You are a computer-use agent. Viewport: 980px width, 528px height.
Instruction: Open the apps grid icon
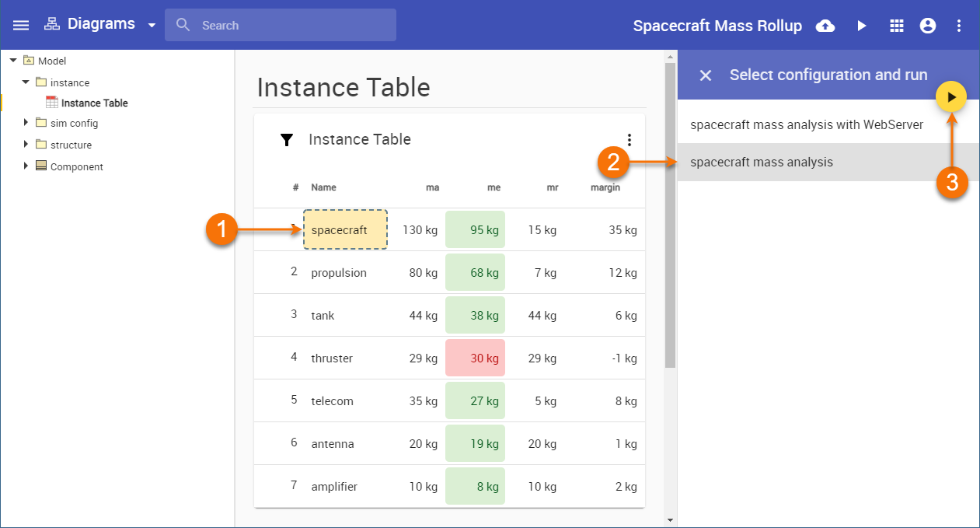pyautogui.click(x=897, y=26)
